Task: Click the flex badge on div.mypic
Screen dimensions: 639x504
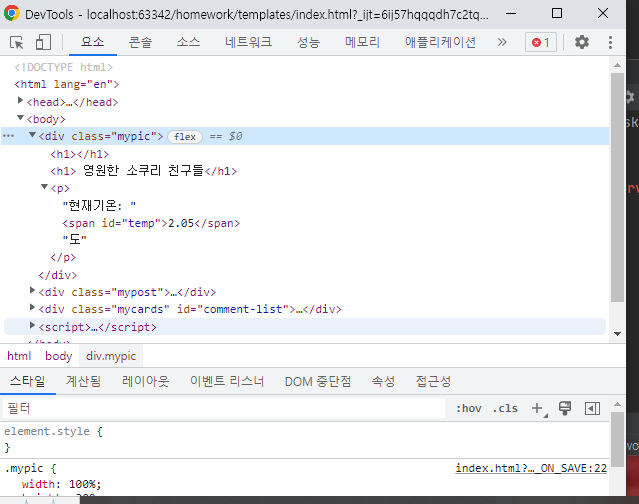Action: pyautogui.click(x=185, y=136)
